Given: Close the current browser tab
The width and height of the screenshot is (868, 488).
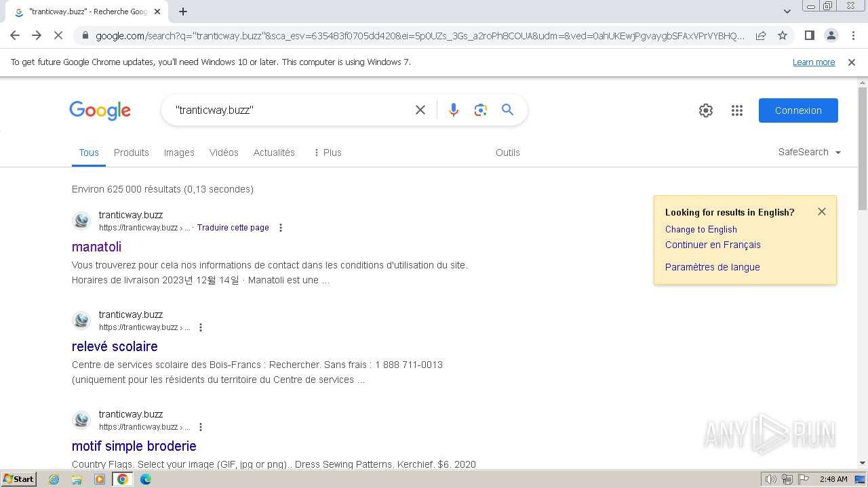Looking at the screenshot, I should click(157, 12).
